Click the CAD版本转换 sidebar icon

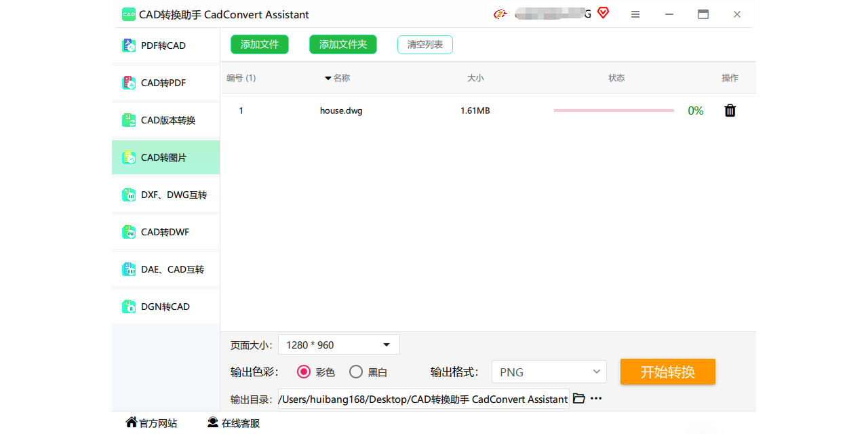pos(129,120)
